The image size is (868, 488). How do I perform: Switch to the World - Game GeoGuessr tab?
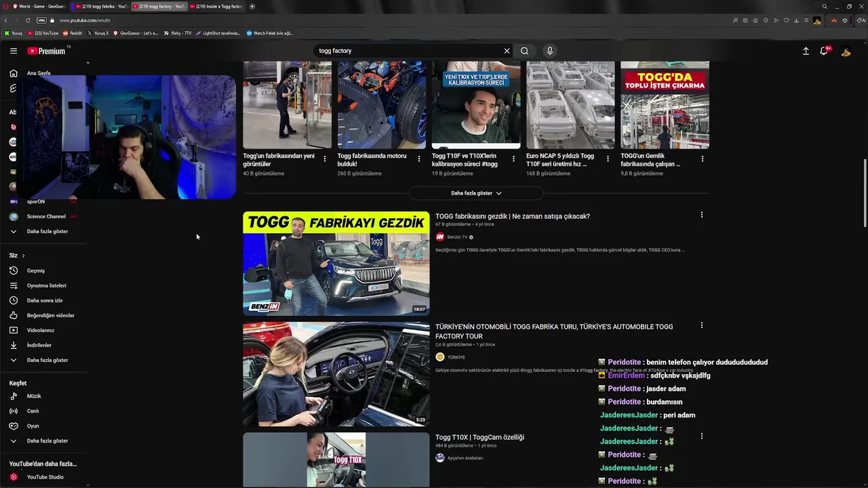click(38, 6)
